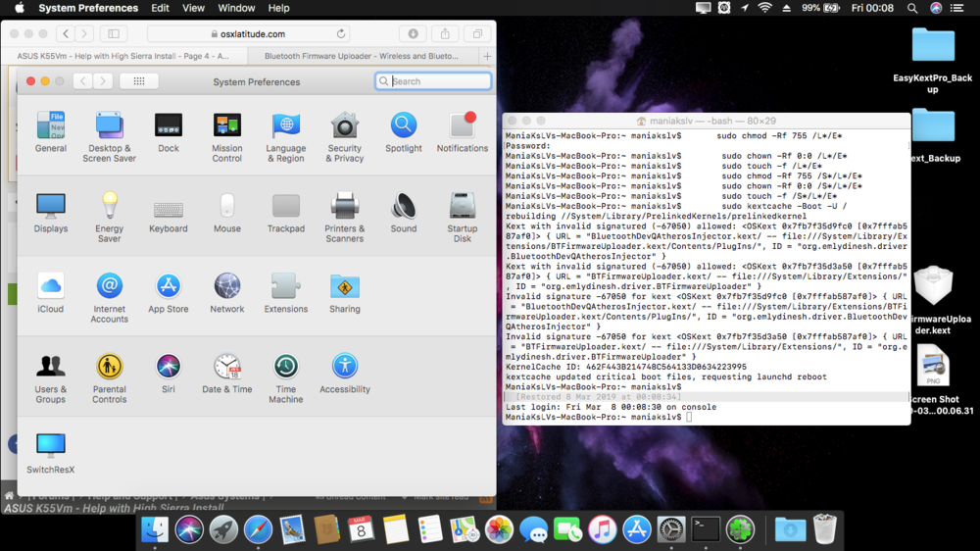Open Sound preferences pane
Image resolution: width=980 pixels, height=551 pixels.
pos(403,213)
